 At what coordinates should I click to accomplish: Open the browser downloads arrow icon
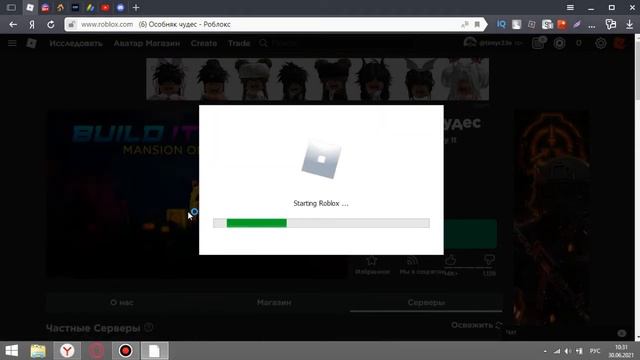(629, 24)
